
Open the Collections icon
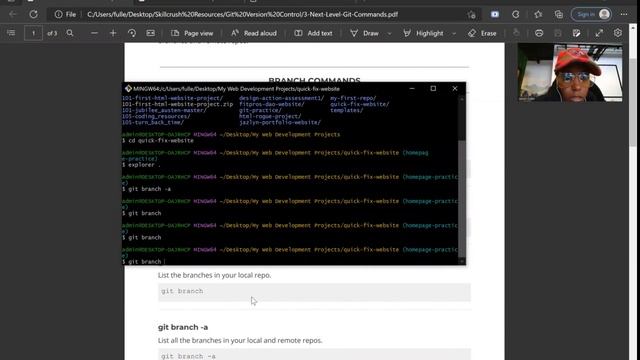click(x=559, y=14)
